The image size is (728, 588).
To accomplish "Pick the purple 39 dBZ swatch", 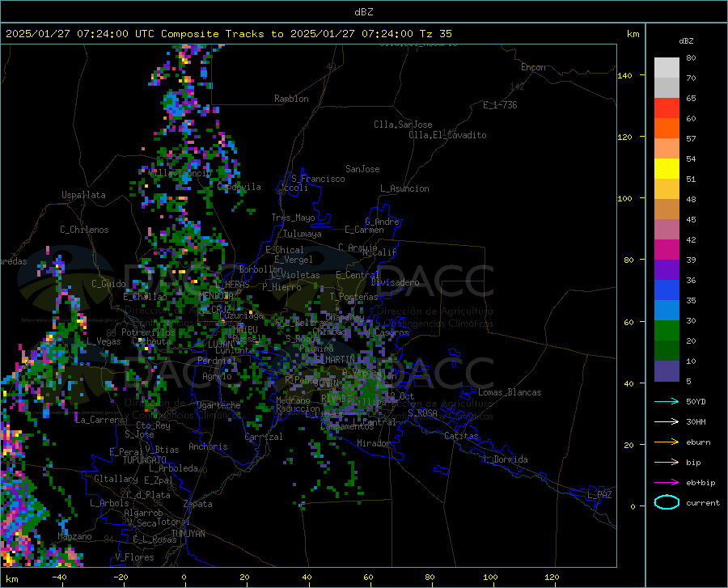I will pyautogui.click(x=667, y=270).
